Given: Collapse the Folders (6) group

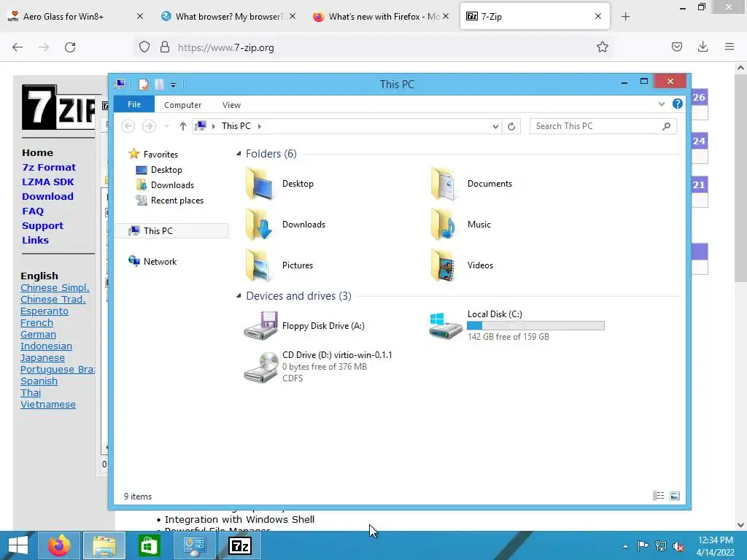Looking at the screenshot, I should (239, 154).
